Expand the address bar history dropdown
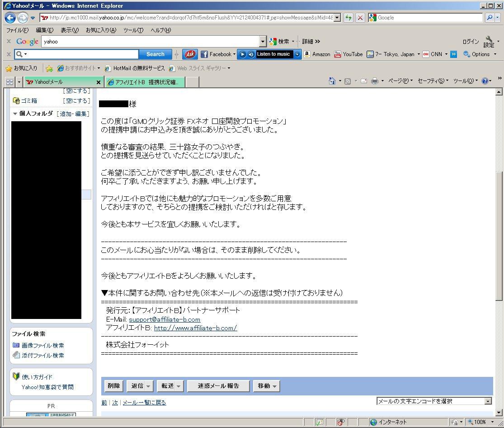The image size is (504, 428). 337,18
